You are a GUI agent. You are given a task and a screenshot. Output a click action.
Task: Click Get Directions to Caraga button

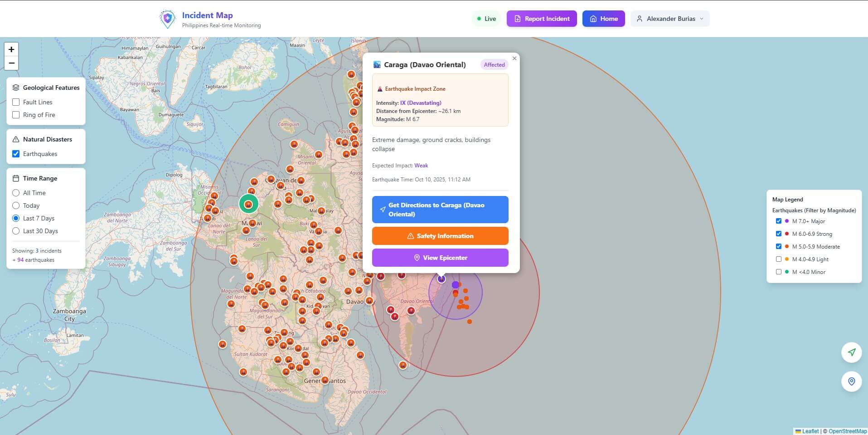(x=440, y=210)
